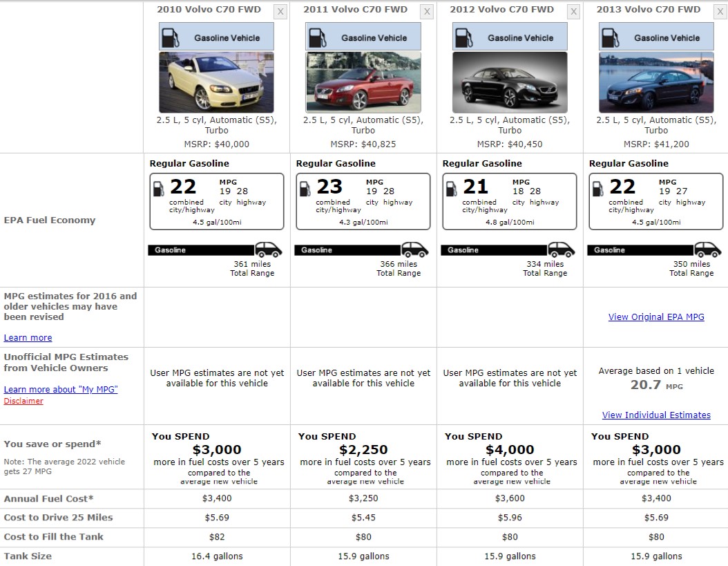
Task: Click the 2010 Volvo C70 FWD title
Action: coord(209,9)
